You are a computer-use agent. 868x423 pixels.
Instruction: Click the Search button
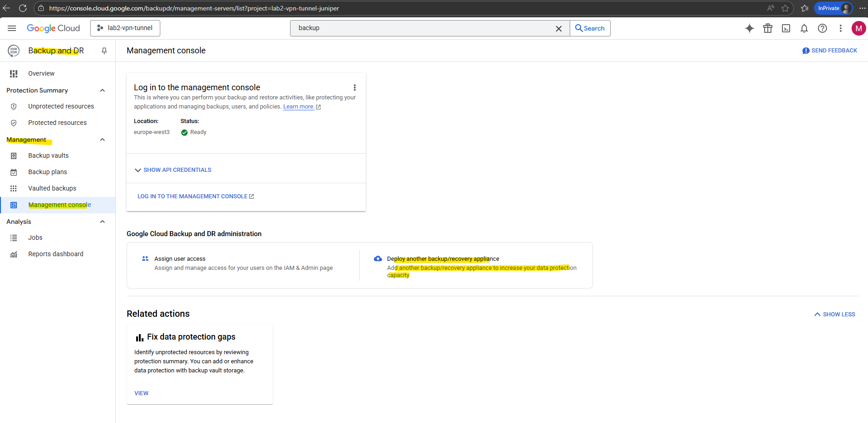point(590,28)
